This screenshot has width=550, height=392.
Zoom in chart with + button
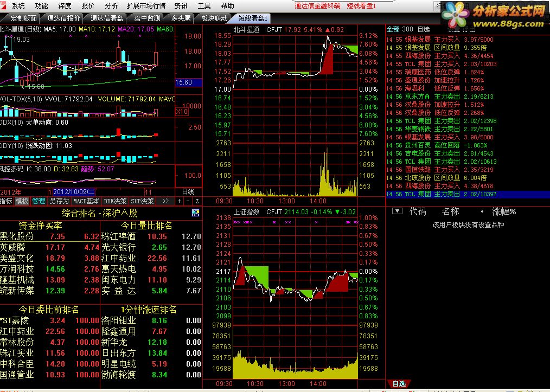[x=179, y=201]
